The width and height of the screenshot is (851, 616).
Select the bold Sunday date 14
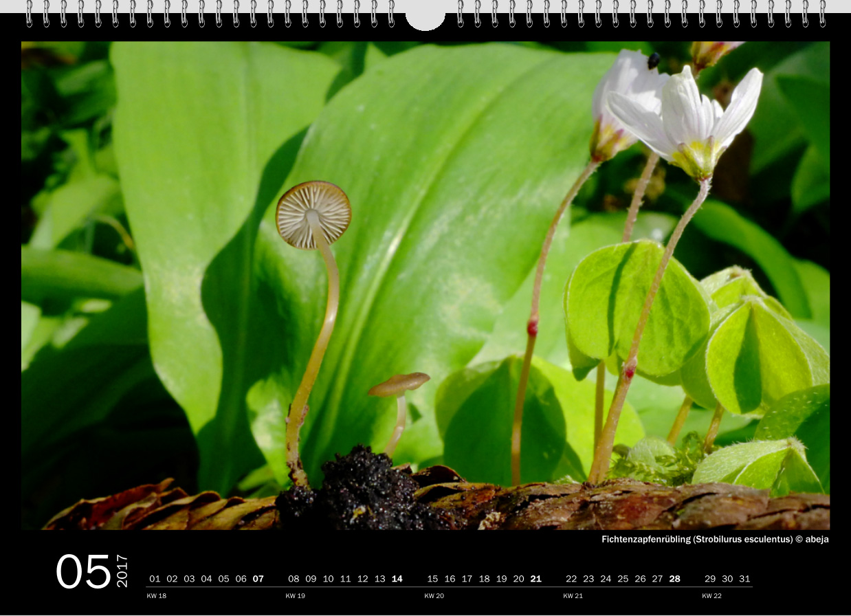coord(397,579)
